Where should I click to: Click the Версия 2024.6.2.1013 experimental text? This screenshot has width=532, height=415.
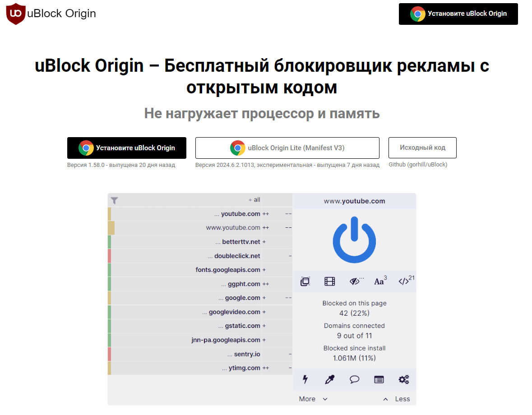(x=287, y=165)
